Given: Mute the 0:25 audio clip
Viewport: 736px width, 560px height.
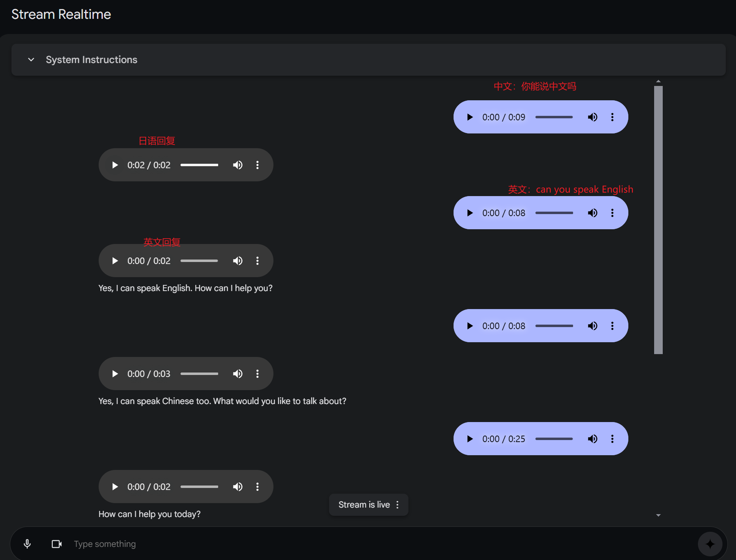Looking at the screenshot, I should 592,439.
